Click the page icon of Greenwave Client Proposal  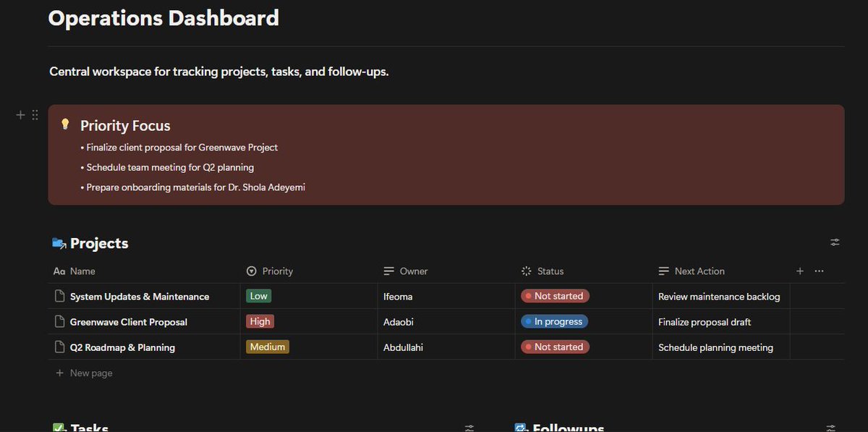(60, 321)
